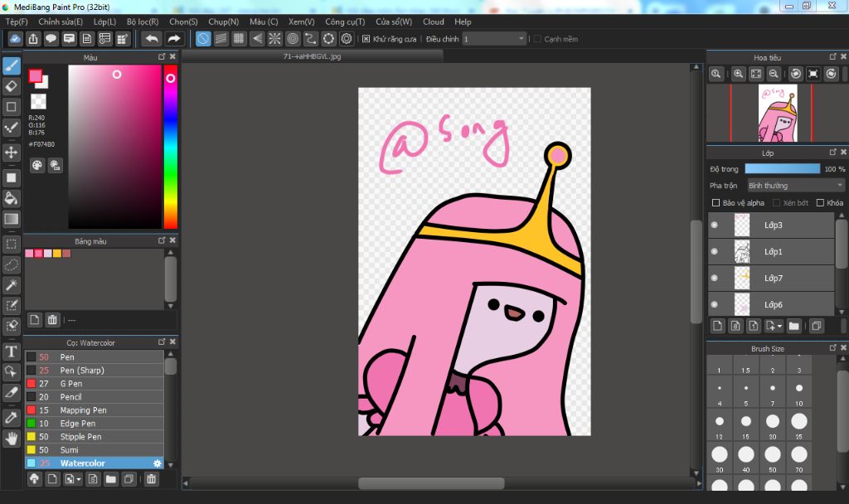
Task: Select the Eraser tool
Action: coord(12,86)
